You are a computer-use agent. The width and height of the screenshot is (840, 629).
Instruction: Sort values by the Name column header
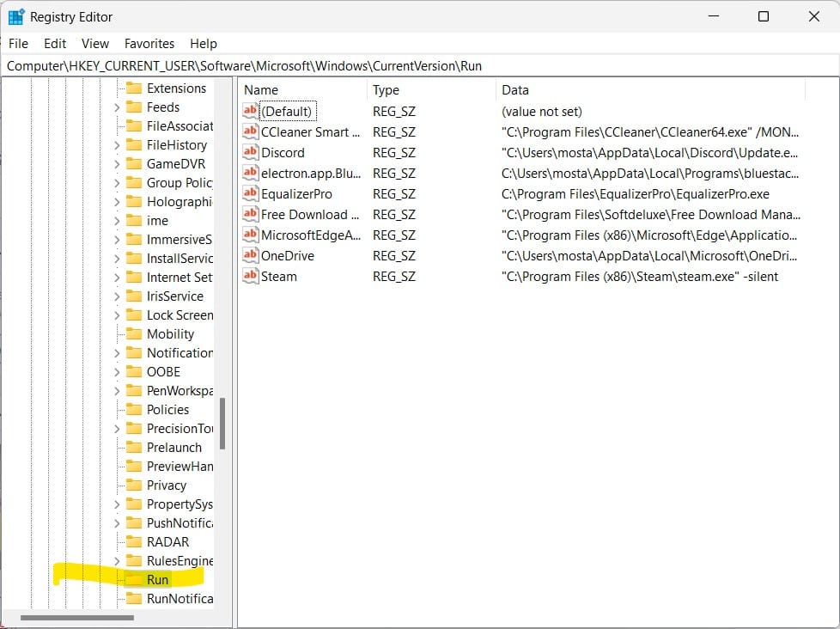click(259, 89)
